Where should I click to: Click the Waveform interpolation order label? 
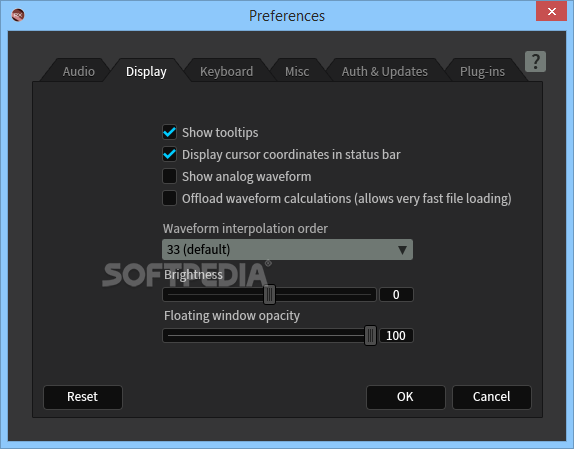[x=245, y=229]
